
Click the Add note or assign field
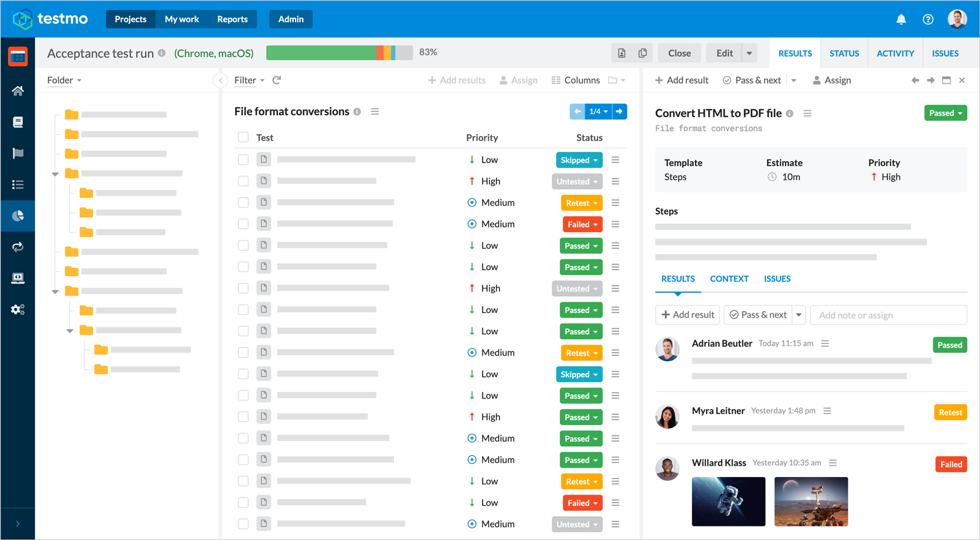point(888,315)
